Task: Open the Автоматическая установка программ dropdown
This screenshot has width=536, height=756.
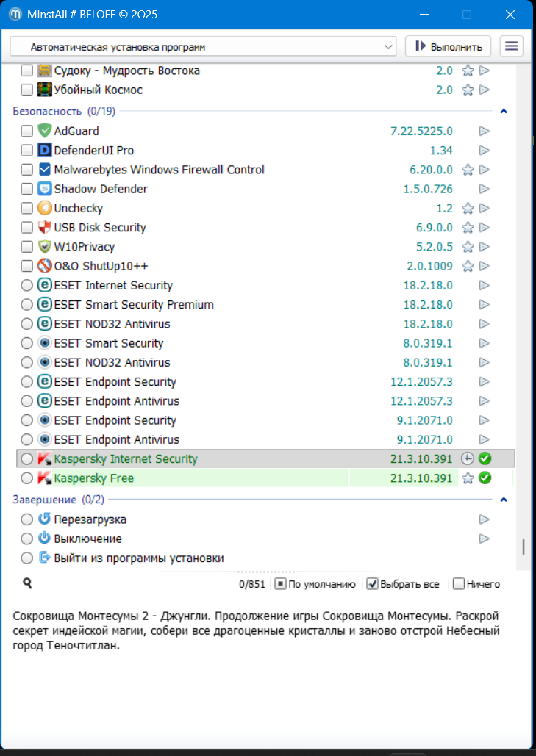Action: coord(203,47)
